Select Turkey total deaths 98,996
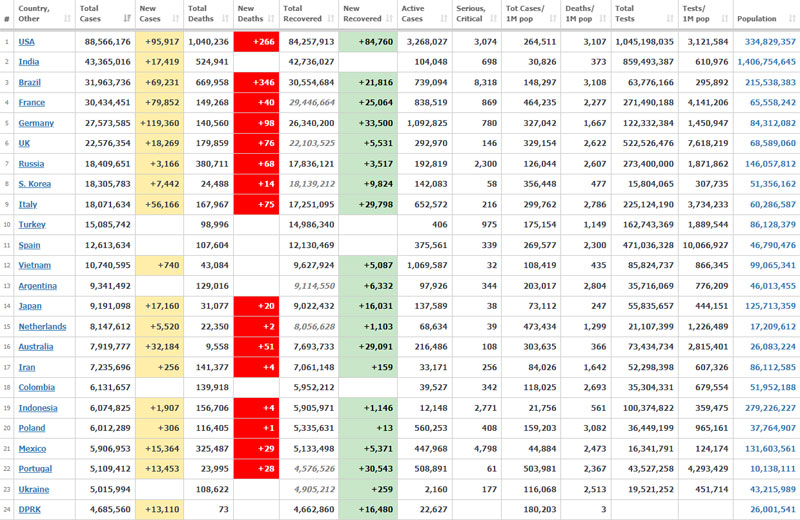Viewport: 800px width, 520px height. 215,225
